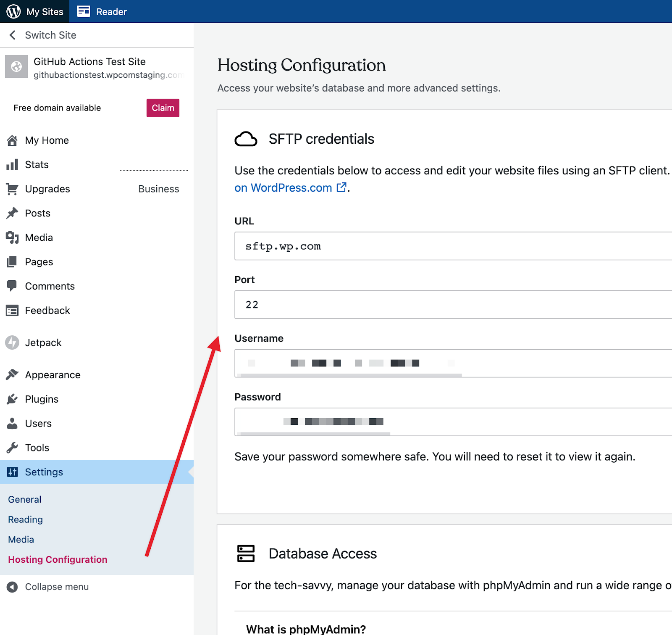The height and width of the screenshot is (635, 672).
Task: Click the Feedback form icon
Action: pyautogui.click(x=12, y=311)
